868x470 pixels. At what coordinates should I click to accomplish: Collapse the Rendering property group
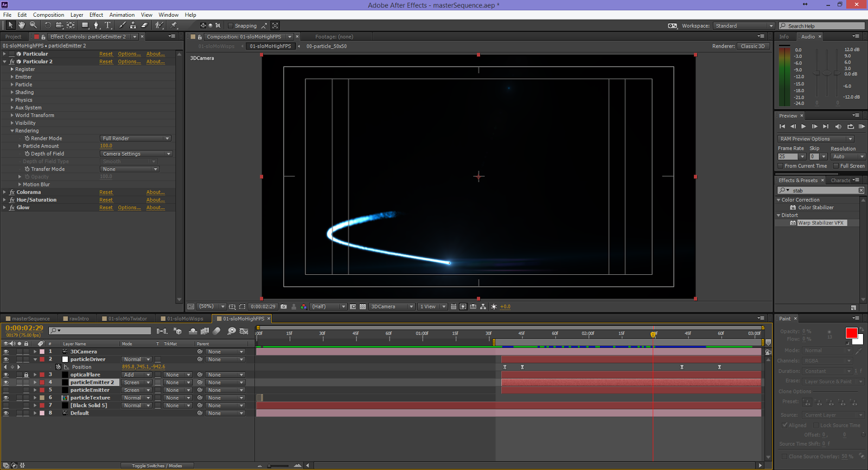[x=12, y=131]
